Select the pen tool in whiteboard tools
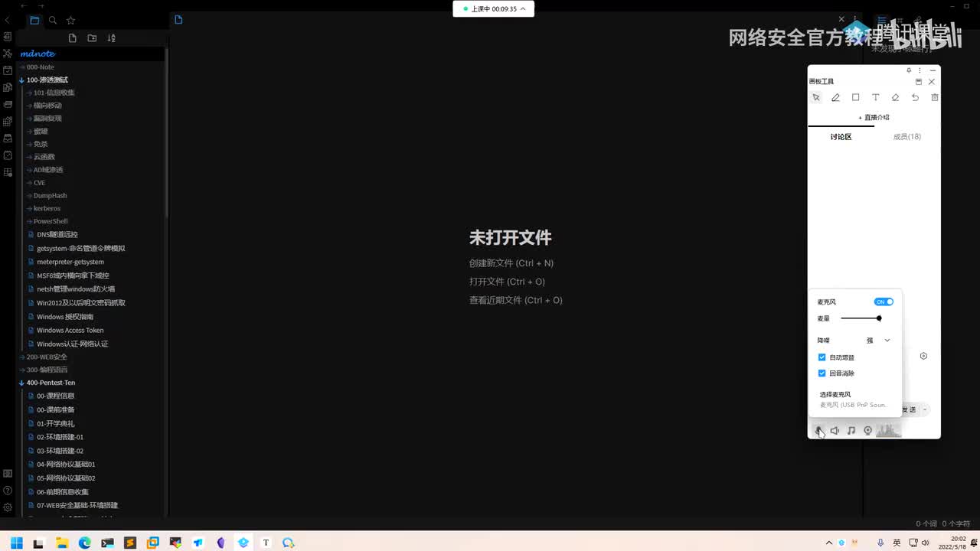Screen dimensions: 980x551 point(835,98)
